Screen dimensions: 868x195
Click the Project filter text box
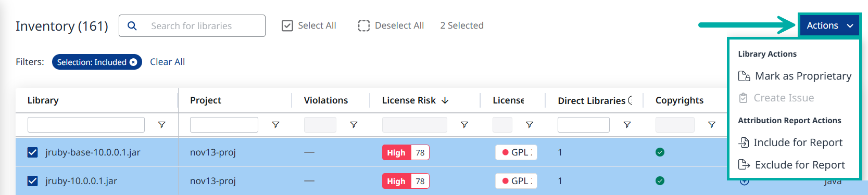point(224,125)
